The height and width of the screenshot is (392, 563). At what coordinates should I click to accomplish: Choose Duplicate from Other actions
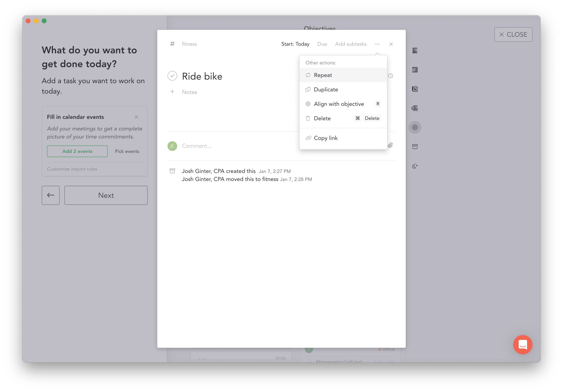click(343, 89)
